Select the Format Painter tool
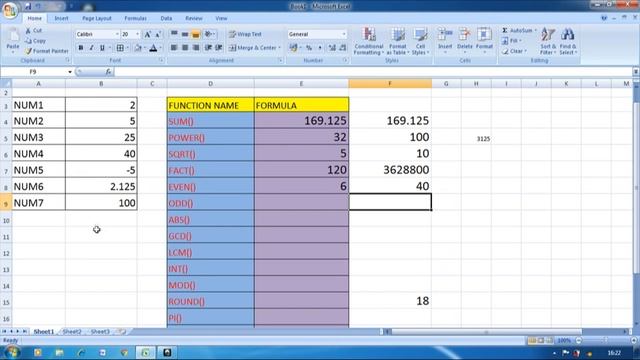The width and height of the screenshot is (640, 360). 47,51
